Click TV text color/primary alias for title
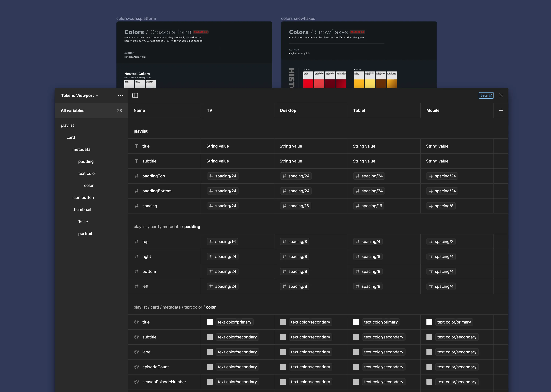Screen dimensions: 551x392 235,322
